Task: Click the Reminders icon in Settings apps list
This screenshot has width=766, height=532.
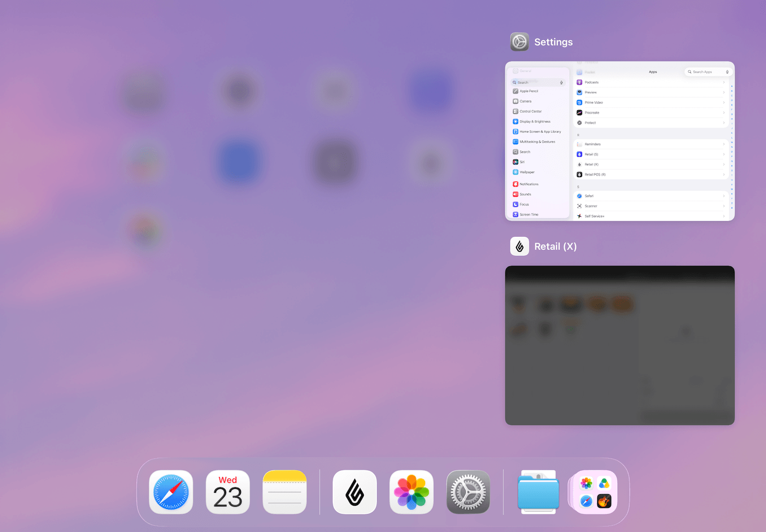Action: (579, 144)
